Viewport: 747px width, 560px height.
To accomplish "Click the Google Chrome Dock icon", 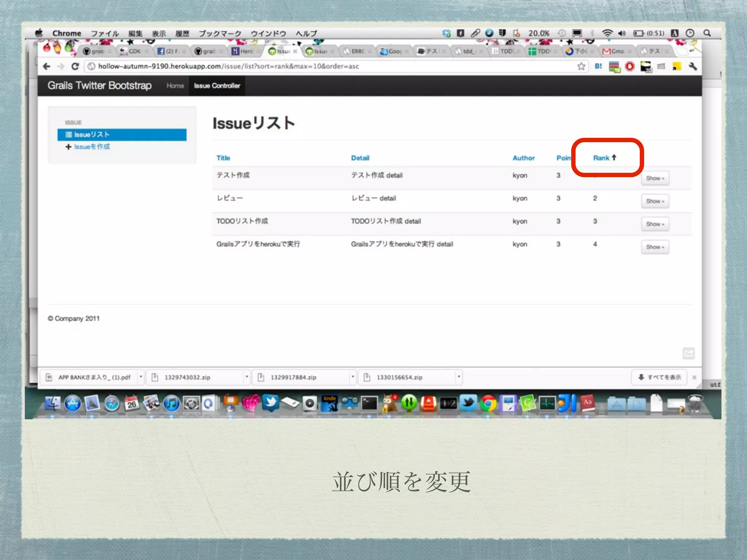I will [x=488, y=404].
